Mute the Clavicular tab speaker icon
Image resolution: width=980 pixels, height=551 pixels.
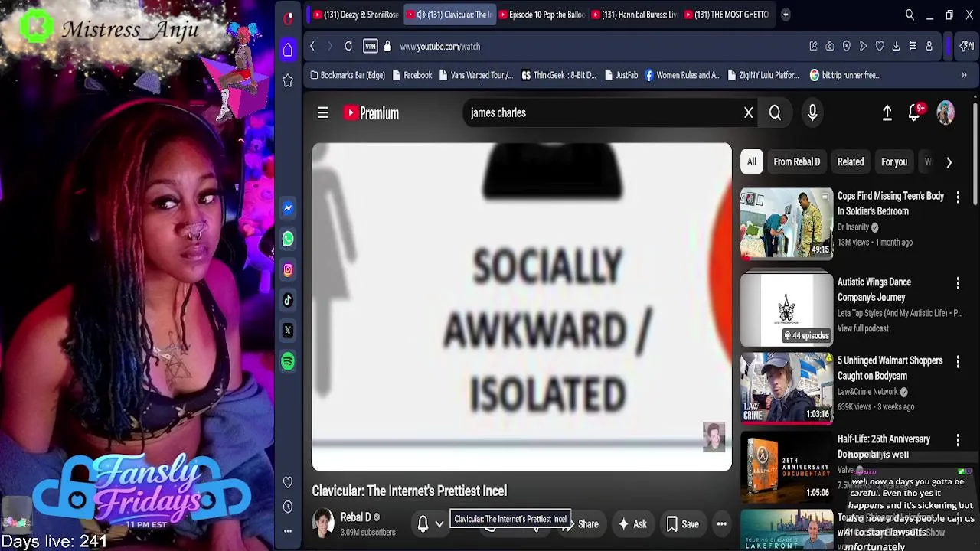pyautogui.click(x=421, y=15)
